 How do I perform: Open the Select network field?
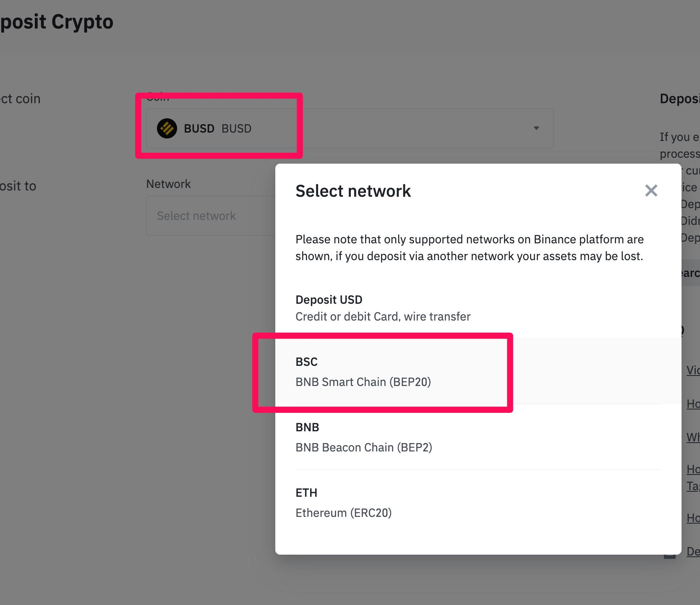[211, 216]
